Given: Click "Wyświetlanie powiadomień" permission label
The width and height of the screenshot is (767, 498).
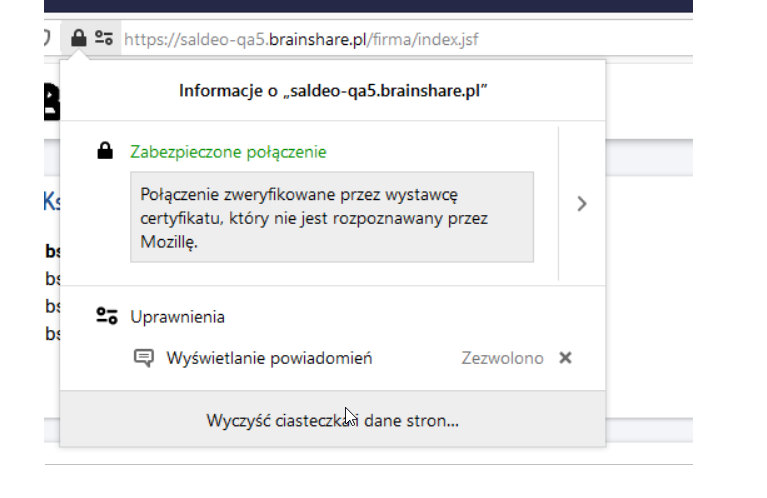Looking at the screenshot, I should 269,358.
